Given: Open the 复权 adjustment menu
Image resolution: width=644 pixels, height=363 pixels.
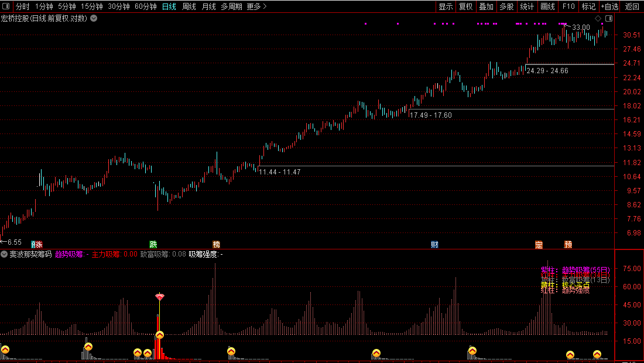Looking at the screenshot, I should (466, 6).
